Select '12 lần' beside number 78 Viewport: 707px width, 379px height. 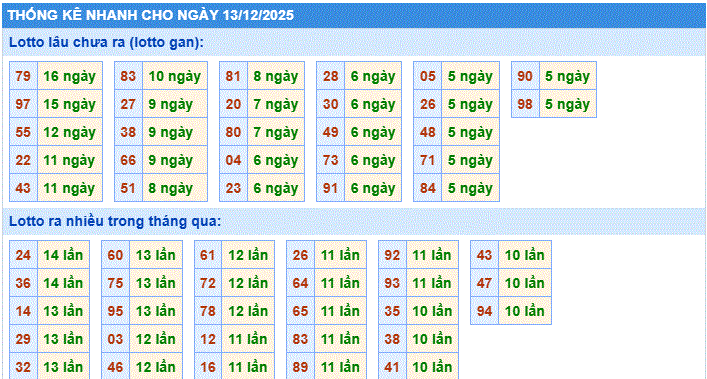click(x=248, y=311)
